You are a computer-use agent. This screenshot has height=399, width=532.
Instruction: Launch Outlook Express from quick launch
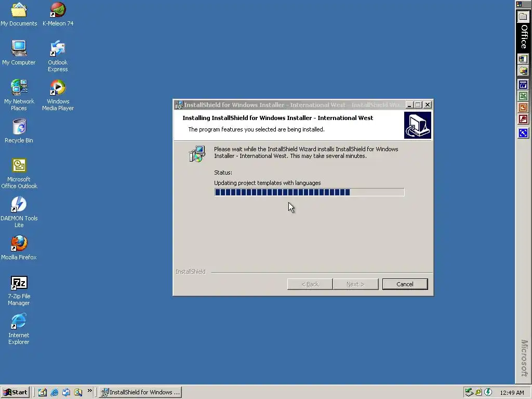66,392
